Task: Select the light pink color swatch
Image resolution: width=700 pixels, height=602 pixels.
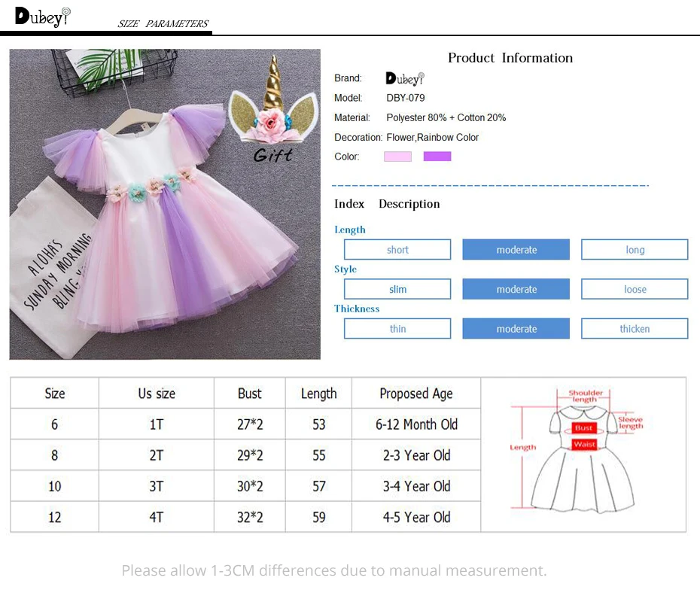Action: [x=397, y=157]
